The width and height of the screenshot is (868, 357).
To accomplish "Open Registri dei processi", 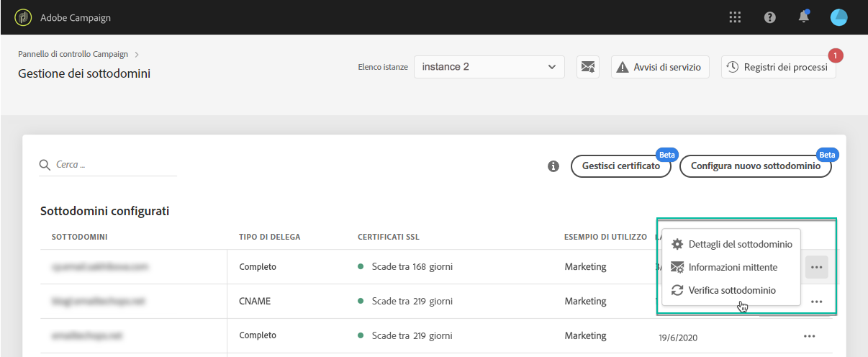I will pos(778,67).
